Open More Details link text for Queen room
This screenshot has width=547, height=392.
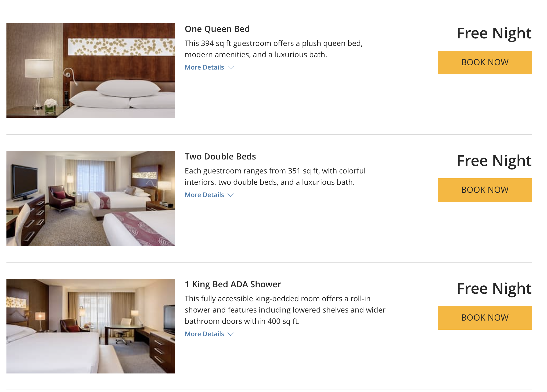(x=204, y=67)
